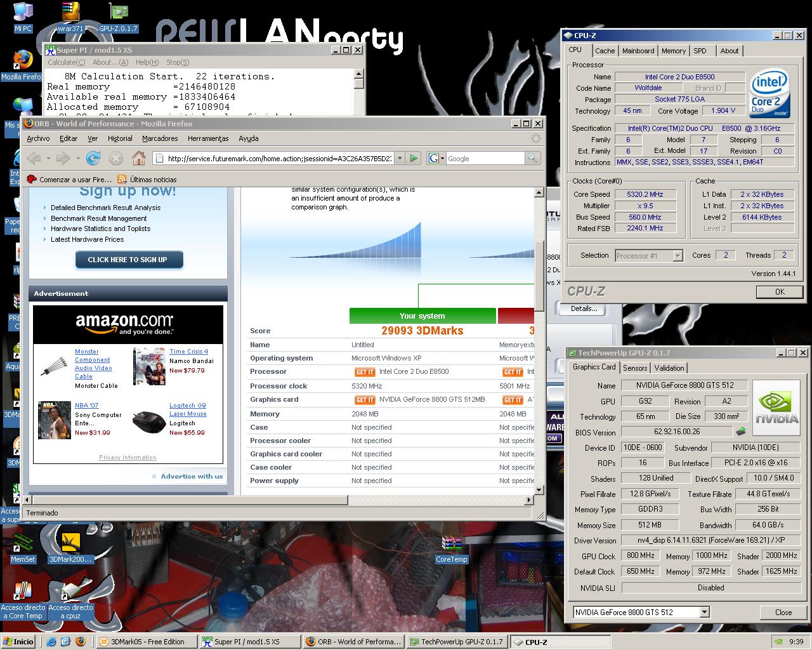Click the search magnifier icon in Firefox

click(x=533, y=158)
